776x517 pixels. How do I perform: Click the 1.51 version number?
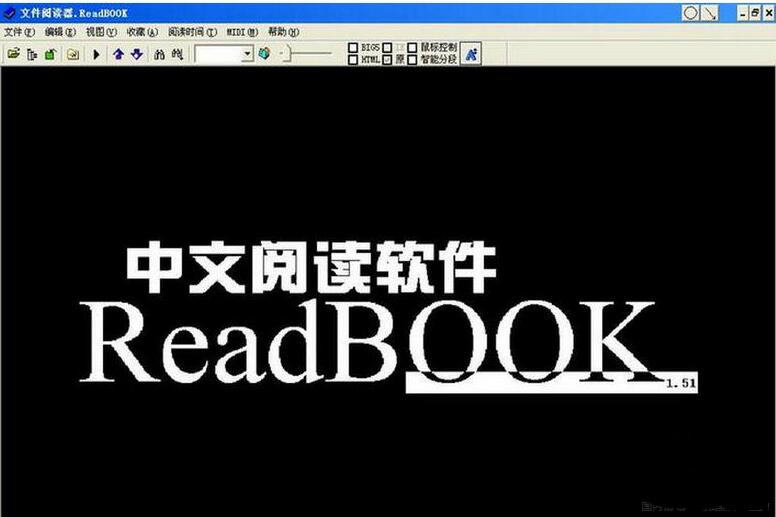[x=680, y=383]
